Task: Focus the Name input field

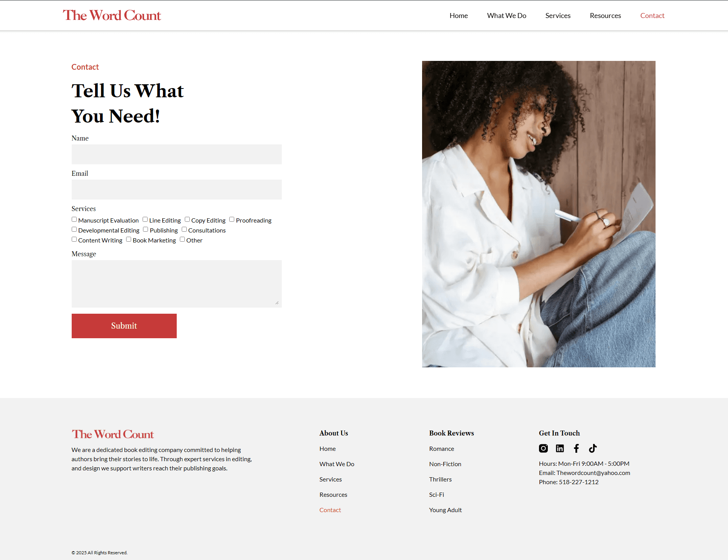Action: point(177,154)
